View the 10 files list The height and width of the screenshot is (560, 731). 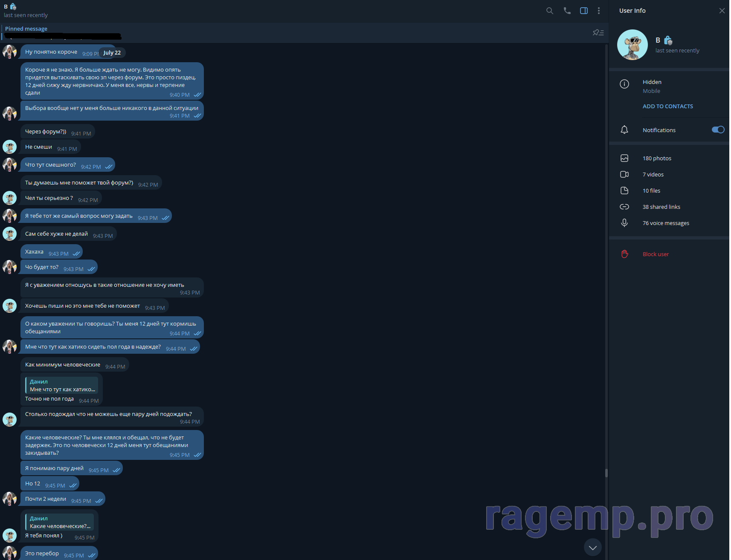[x=651, y=191]
